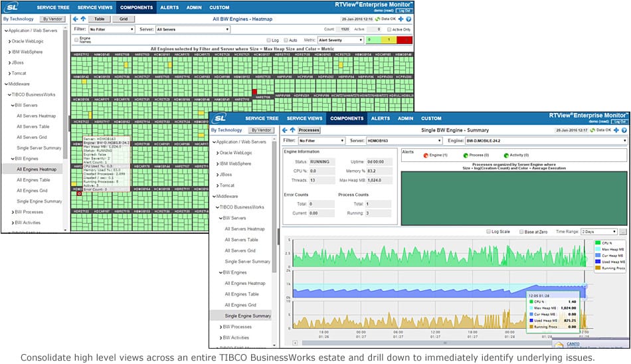Expand Oracle WebLogic in the Heatmap window tree
631x364 pixels.
coord(9,41)
